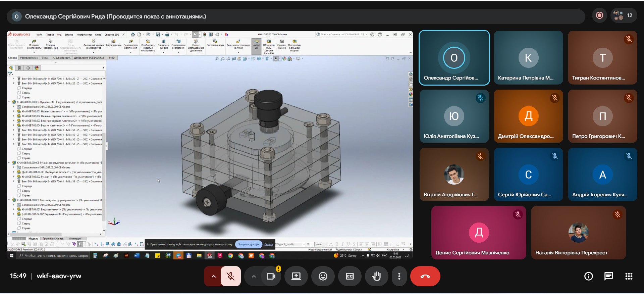Open the DisplayManager color-ball tab icon
Image resolution: width=644 pixels, height=294 pixels.
coord(37,68)
